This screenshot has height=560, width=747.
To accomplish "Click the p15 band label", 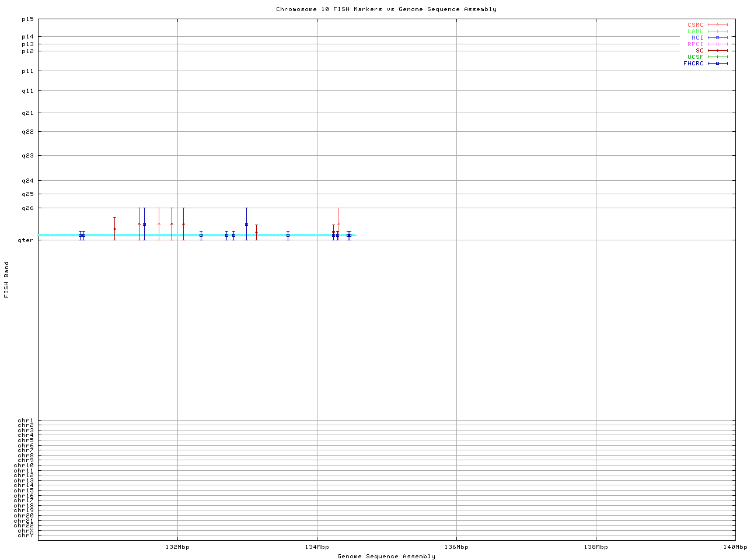I will [x=27, y=19].
